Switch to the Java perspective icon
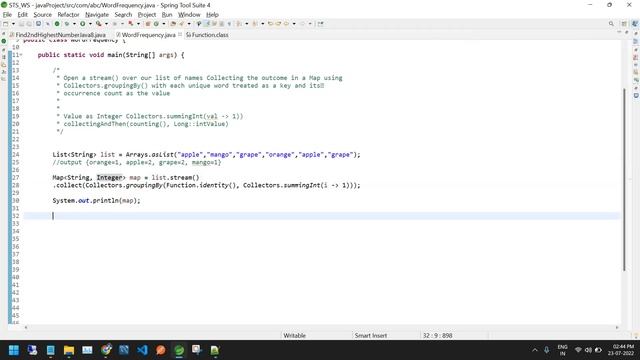Screen dimensions: 640x360 coord(635,24)
